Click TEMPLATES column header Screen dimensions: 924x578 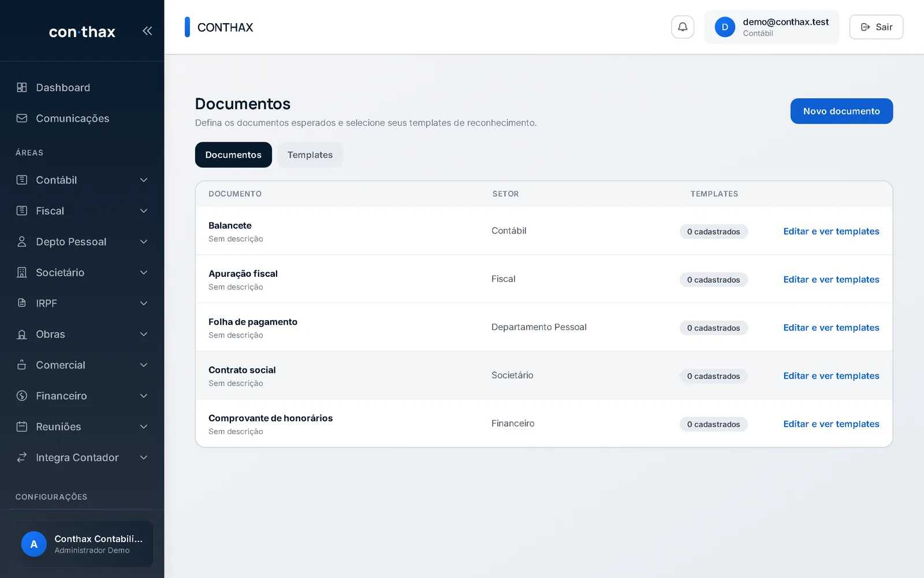point(714,194)
